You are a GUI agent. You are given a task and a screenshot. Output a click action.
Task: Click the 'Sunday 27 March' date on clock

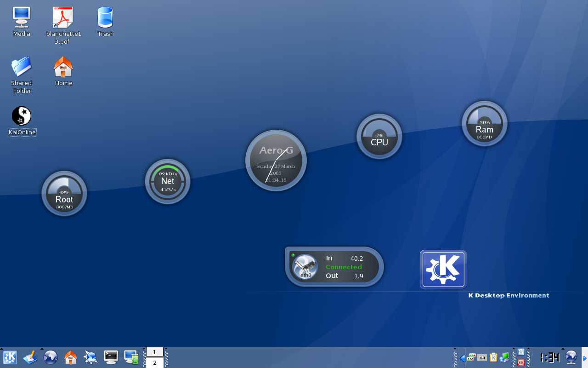pos(276,166)
